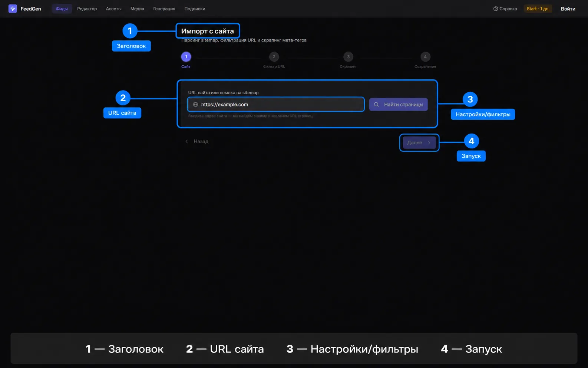Click the right chevron on Далее button
This screenshot has height=368, width=588.
429,142
